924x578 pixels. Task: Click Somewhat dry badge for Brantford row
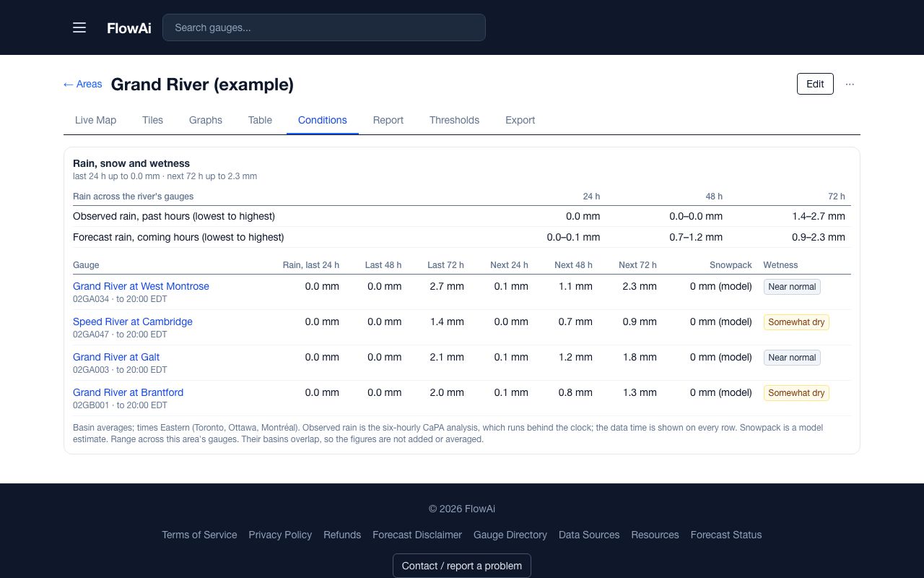tap(796, 393)
